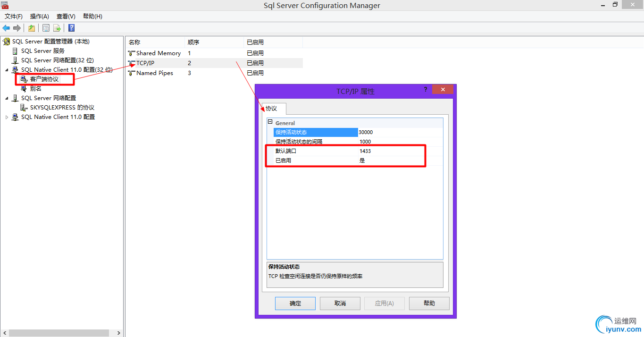Click the SQL Server 服务 tree icon
The height and width of the screenshot is (337, 644).
click(15, 51)
